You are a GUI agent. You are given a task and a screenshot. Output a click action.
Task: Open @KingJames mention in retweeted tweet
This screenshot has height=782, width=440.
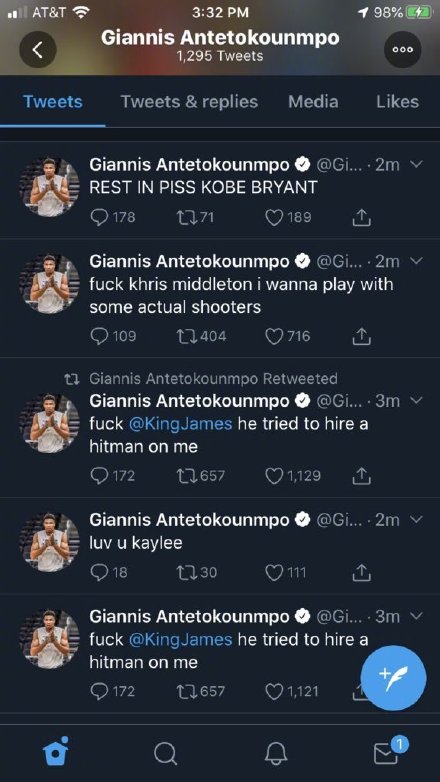tap(181, 424)
